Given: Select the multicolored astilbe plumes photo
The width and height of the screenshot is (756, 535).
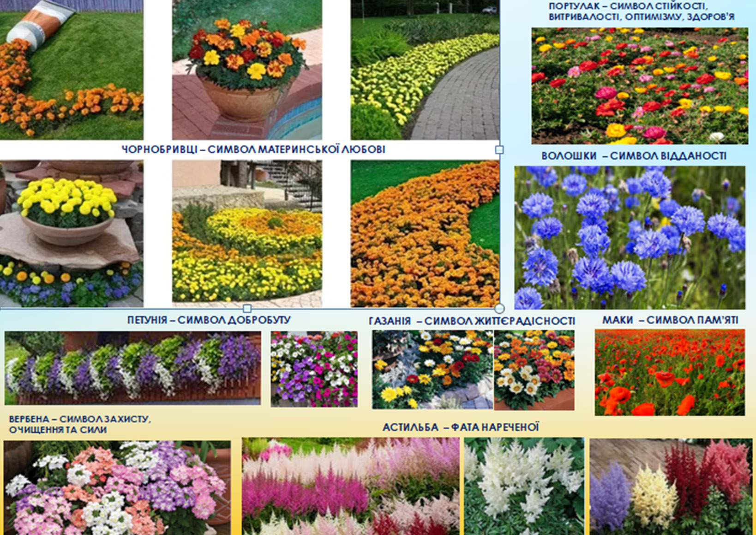Looking at the screenshot, I should [671, 487].
